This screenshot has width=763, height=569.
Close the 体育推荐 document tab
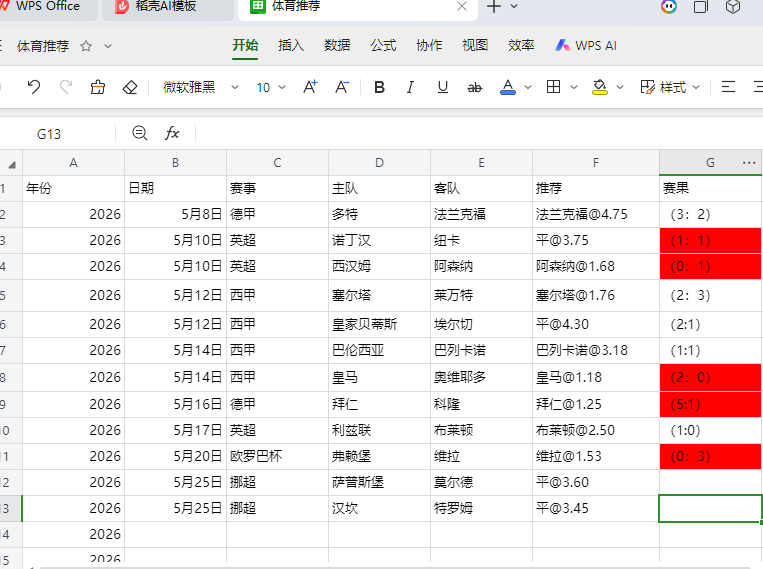pyautogui.click(x=462, y=6)
